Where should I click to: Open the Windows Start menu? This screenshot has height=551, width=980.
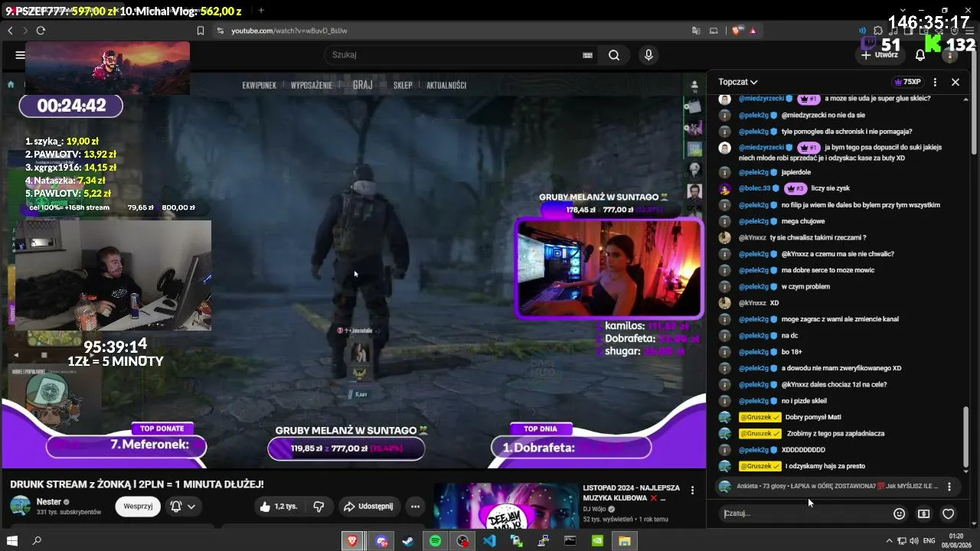tap(12, 541)
